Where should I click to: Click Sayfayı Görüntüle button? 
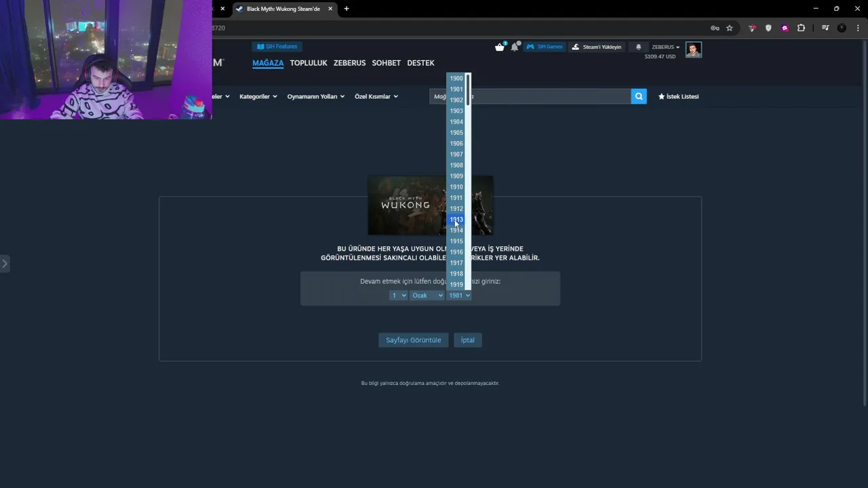coord(414,340)
